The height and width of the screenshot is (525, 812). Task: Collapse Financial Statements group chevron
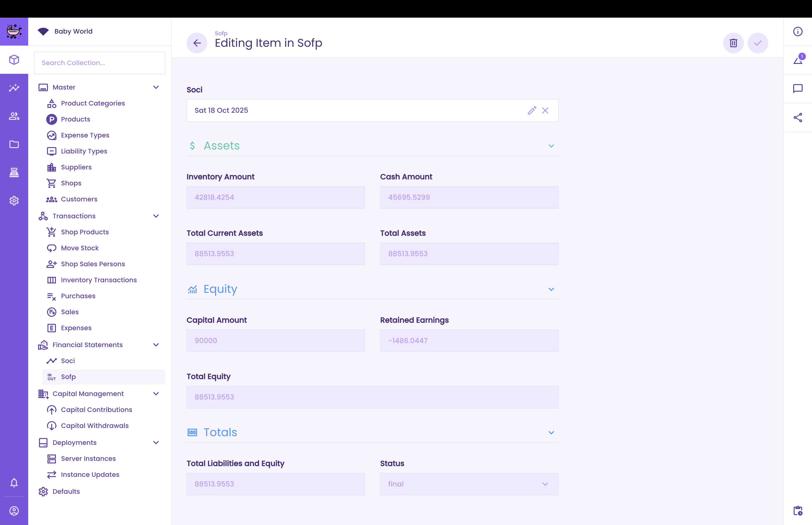pos(156,345)
